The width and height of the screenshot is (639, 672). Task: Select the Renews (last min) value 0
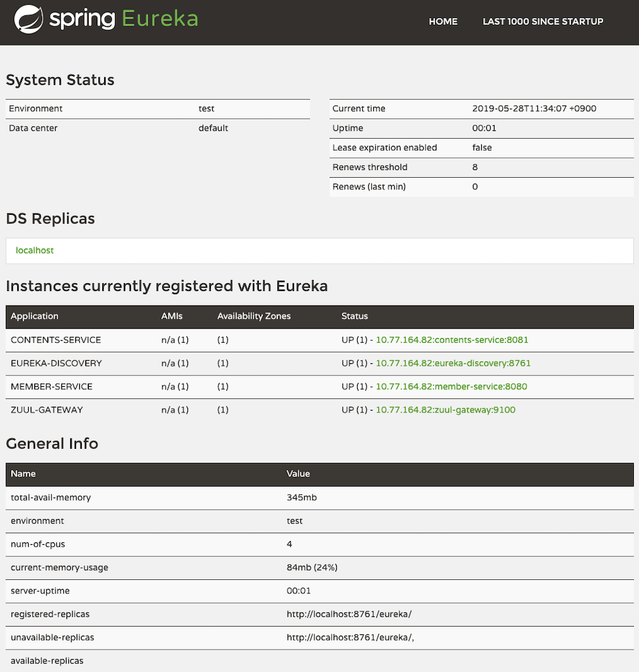475,187
